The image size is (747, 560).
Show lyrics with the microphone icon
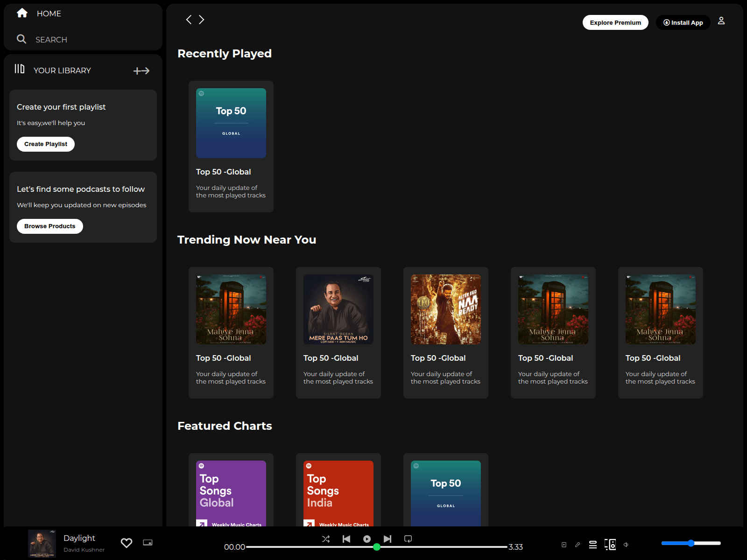578,545
